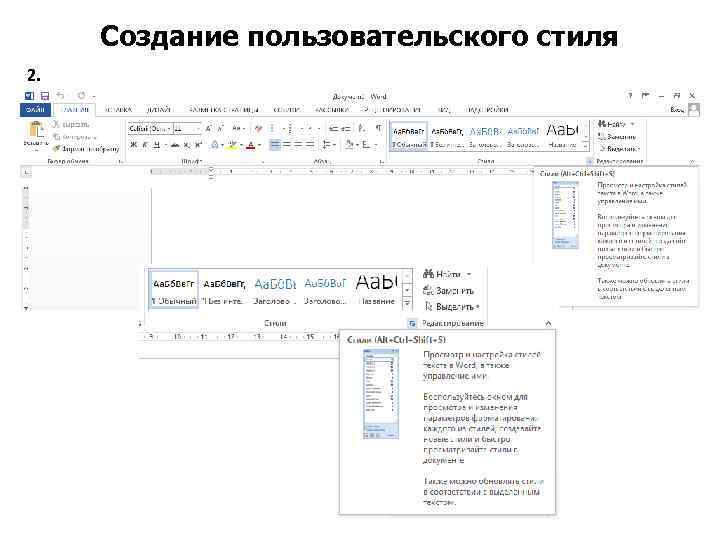
Task: Switch to the РАЗМЕТКА СТРАНИЦЫ tab
Action: pyautogui.click(x=224, y=110)
